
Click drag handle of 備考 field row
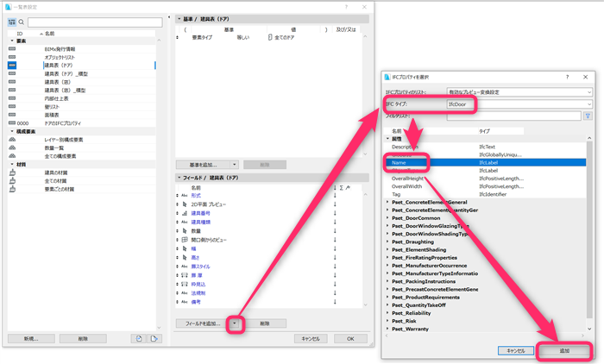(177, 302)
